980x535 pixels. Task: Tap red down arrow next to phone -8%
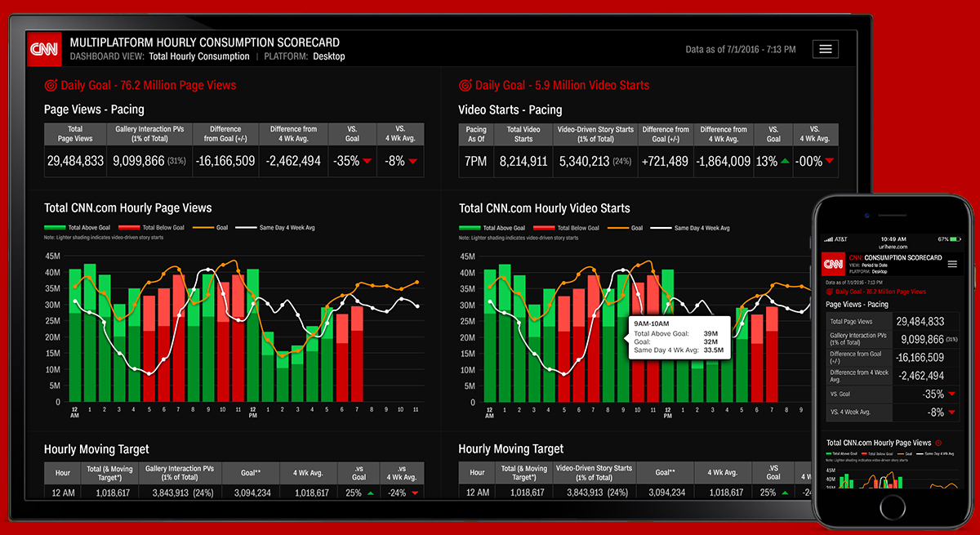point(950,412)
